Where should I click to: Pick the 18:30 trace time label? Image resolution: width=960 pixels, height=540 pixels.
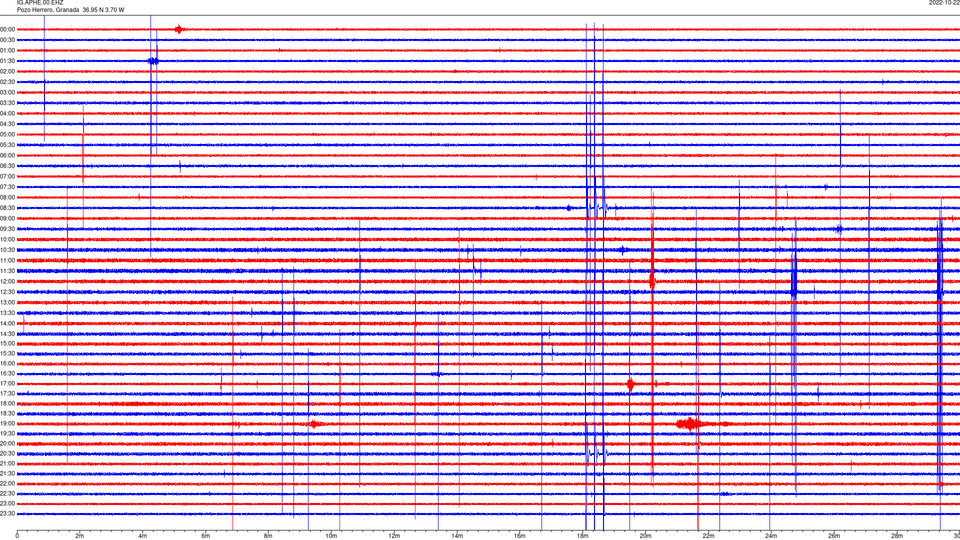(x=8, y=414)
